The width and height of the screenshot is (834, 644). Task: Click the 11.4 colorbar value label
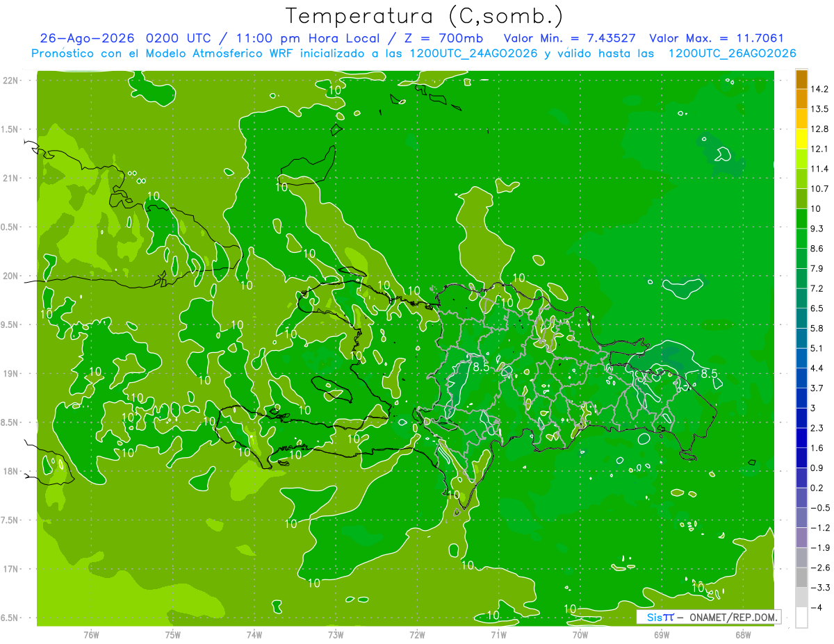click(x=820, y=169)
